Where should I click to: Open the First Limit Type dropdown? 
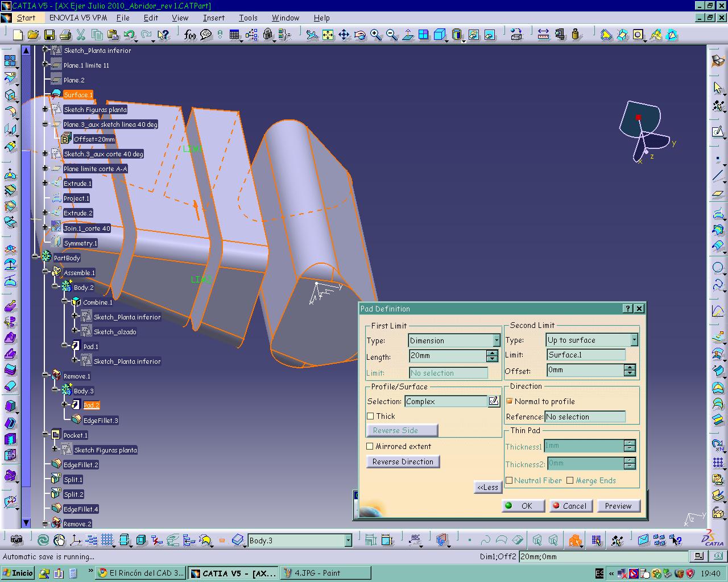point(496,340)
